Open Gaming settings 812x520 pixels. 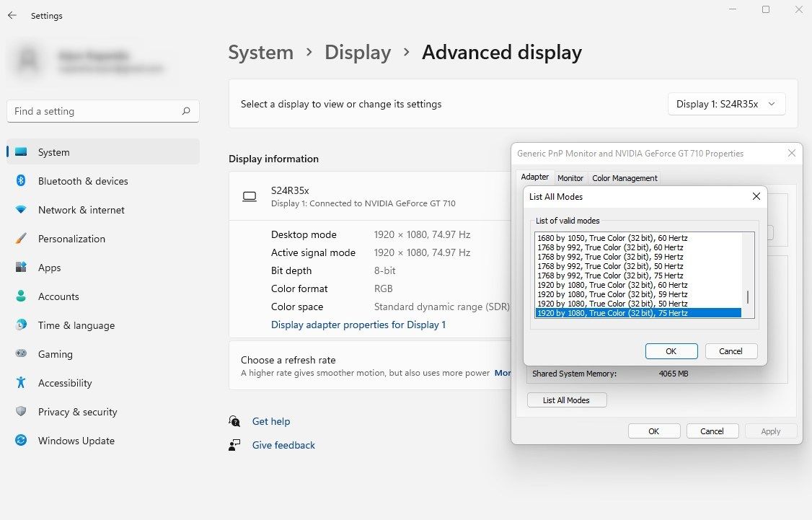point(103,354)
